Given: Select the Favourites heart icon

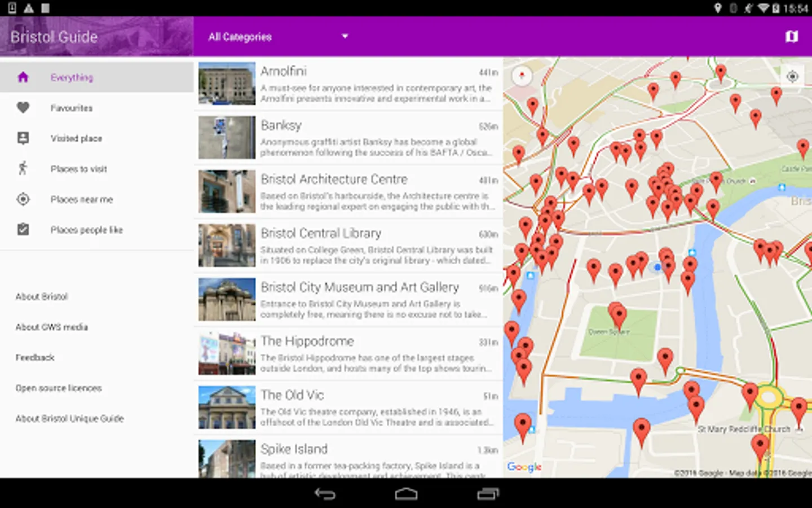Looking at the screenshot, I should pyautogui.click(x=23, y=107).
